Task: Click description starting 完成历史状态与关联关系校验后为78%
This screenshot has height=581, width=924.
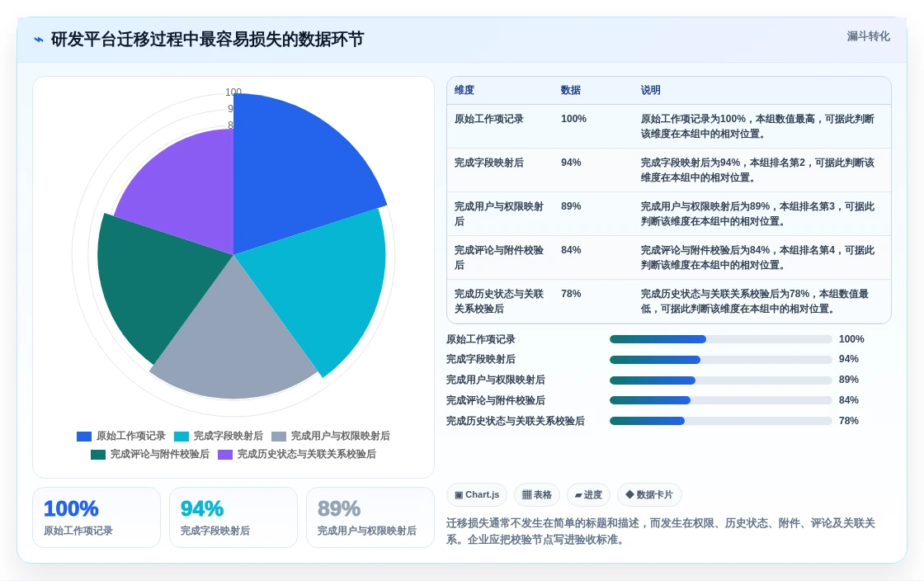Action: pos(755,301)
